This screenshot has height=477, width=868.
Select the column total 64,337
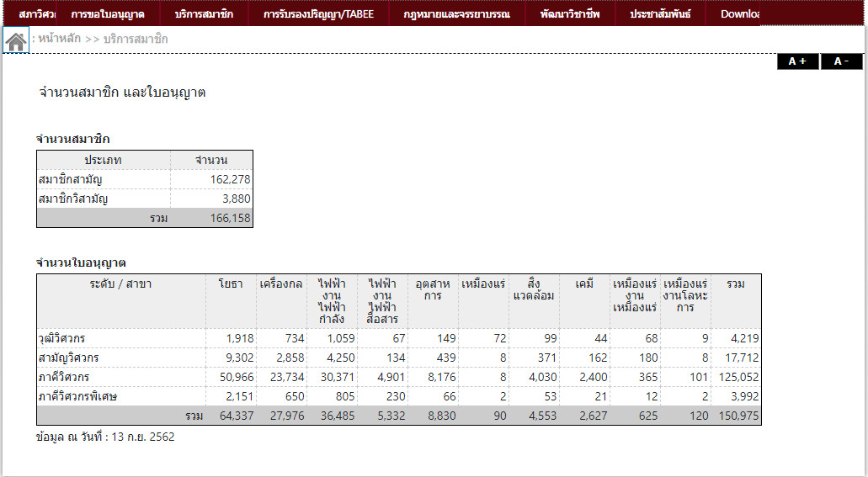(x=237, y=416)
